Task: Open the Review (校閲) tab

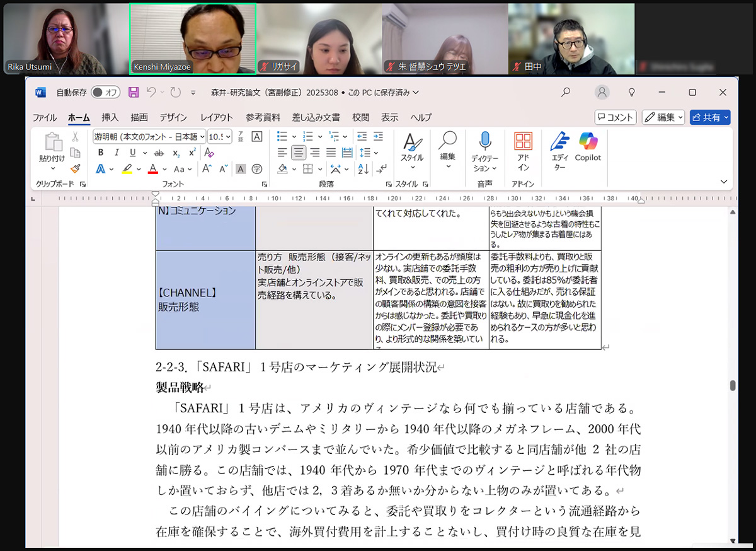Action: [360, 117]
